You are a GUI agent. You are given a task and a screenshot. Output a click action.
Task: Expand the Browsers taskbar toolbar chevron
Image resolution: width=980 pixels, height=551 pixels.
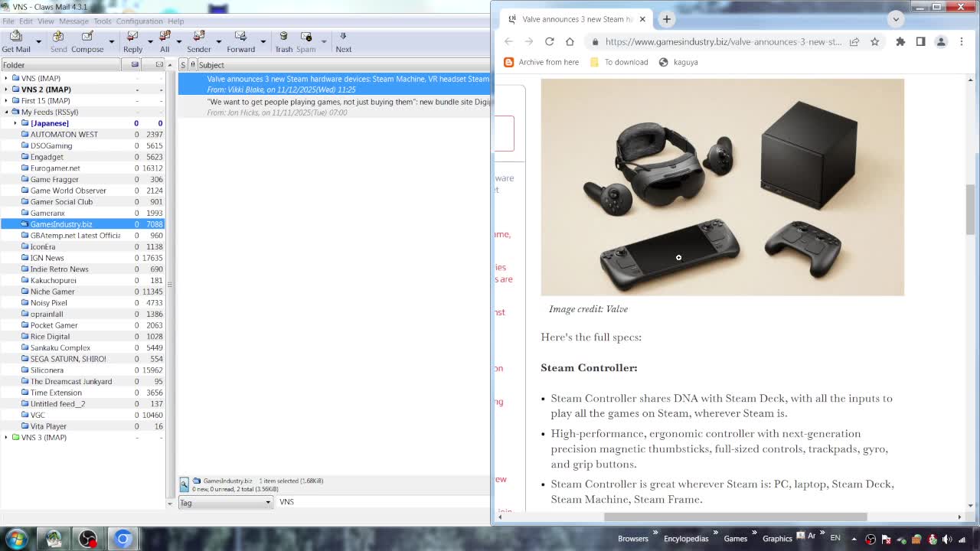tap(655, 533)
